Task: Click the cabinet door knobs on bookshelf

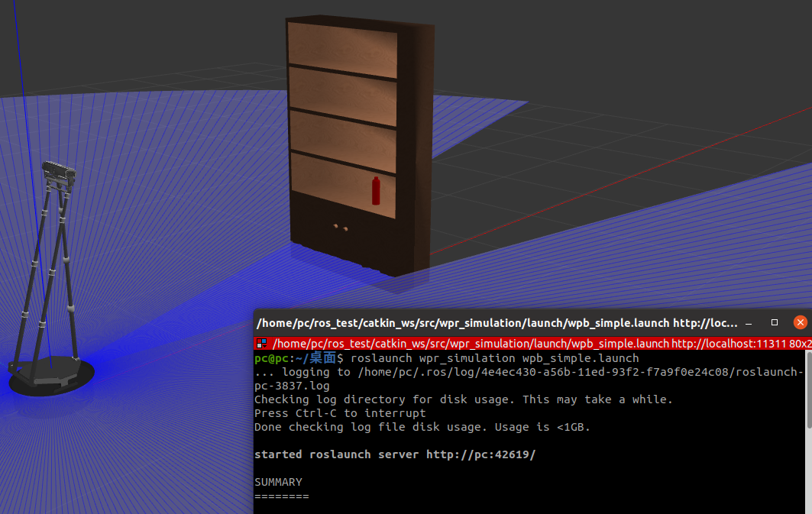Action: [x=340, y=228]
